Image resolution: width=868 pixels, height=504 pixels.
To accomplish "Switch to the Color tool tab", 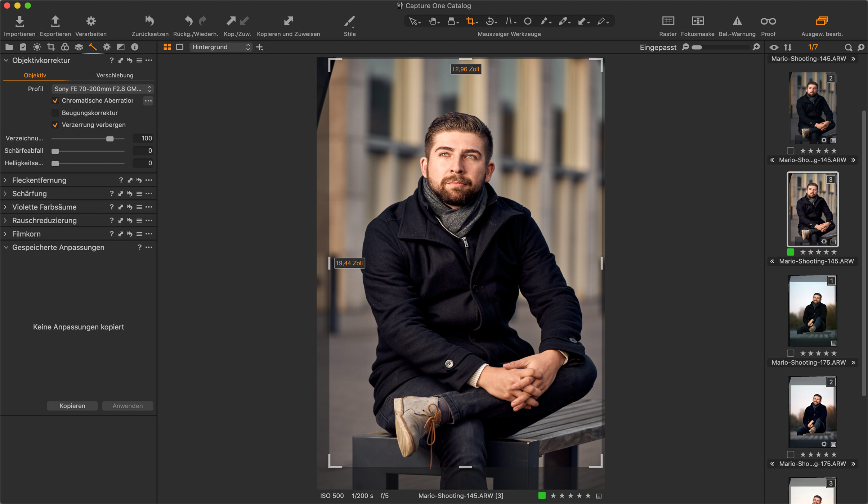I will tap(65, 47).
